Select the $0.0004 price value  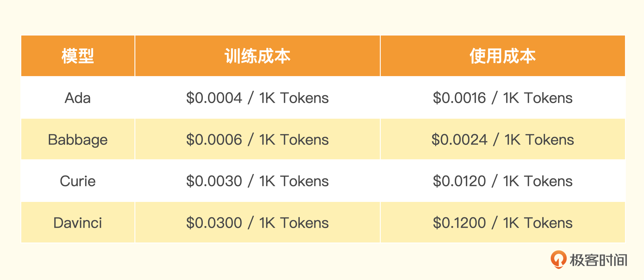pyautogui.click(x=214, y=98)
